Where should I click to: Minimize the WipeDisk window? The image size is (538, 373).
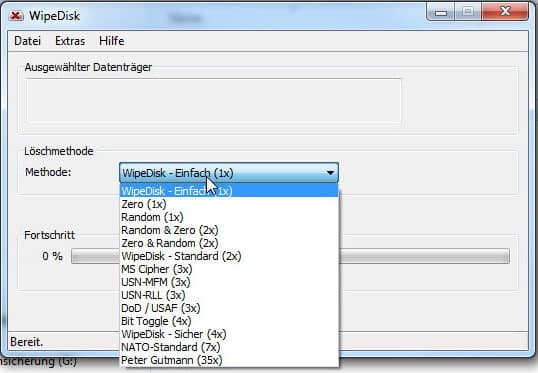[x=441, y=13]
